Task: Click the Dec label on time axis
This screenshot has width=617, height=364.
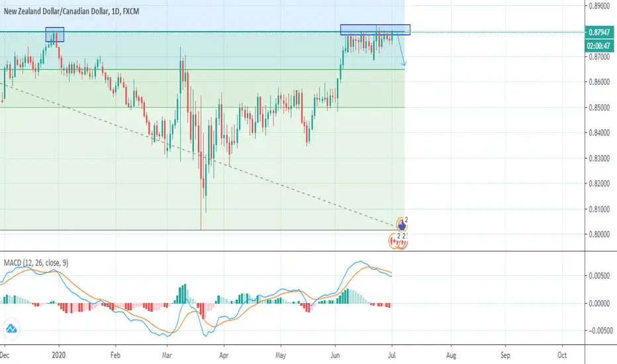Action: [5, 355]
